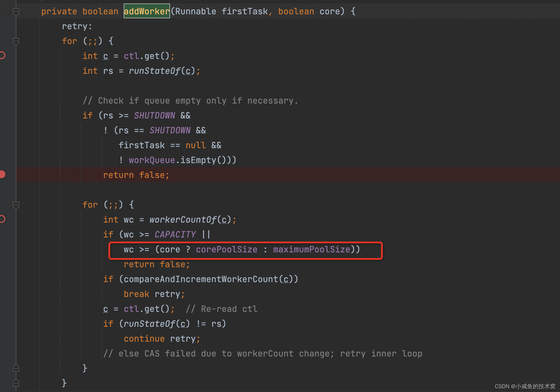Viewport: 560px width, 392px height.
Task: Click 'private' keyword in method signature
Action: click(59, 11)
